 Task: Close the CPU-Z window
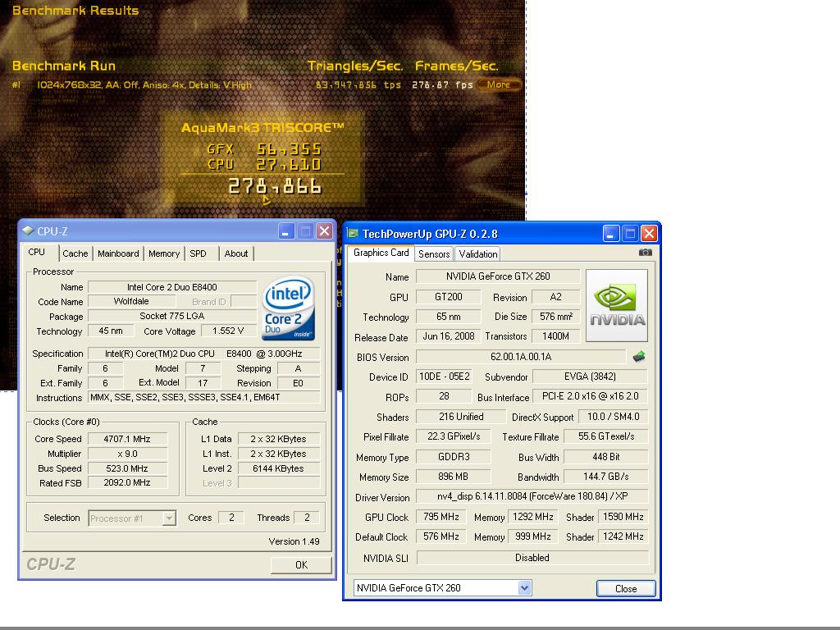click(x=324, y=231)
